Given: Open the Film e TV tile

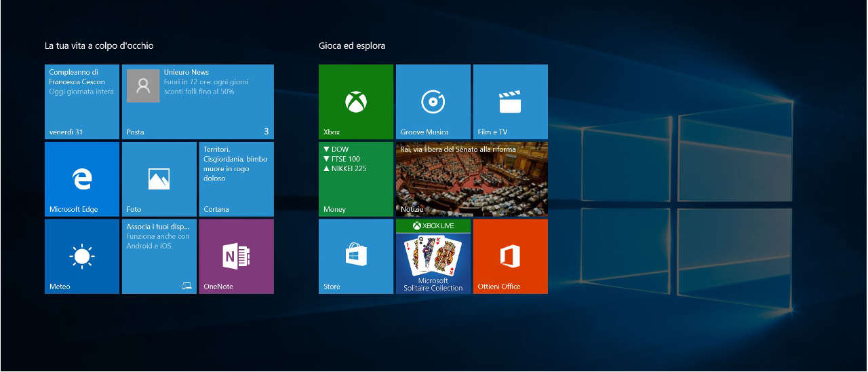Looking at the screenshot, I should point(511,102).
